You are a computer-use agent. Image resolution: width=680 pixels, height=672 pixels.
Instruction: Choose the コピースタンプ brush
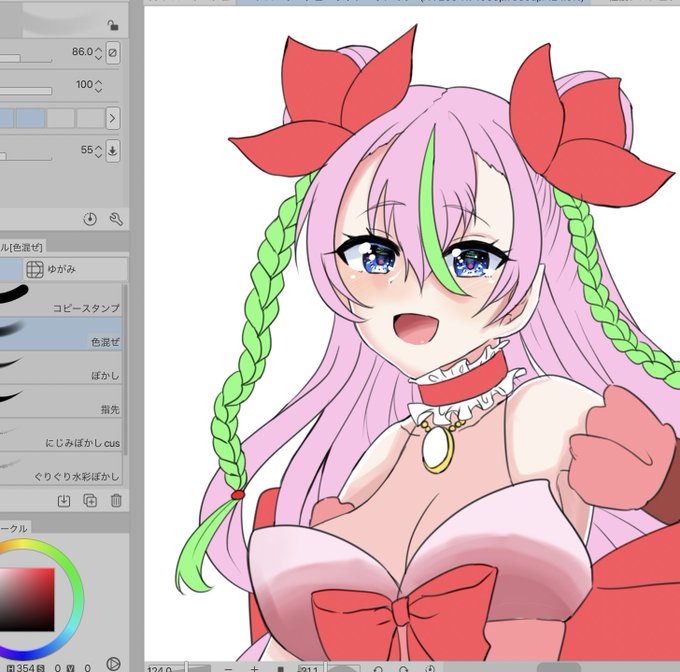tap(61, 299)
